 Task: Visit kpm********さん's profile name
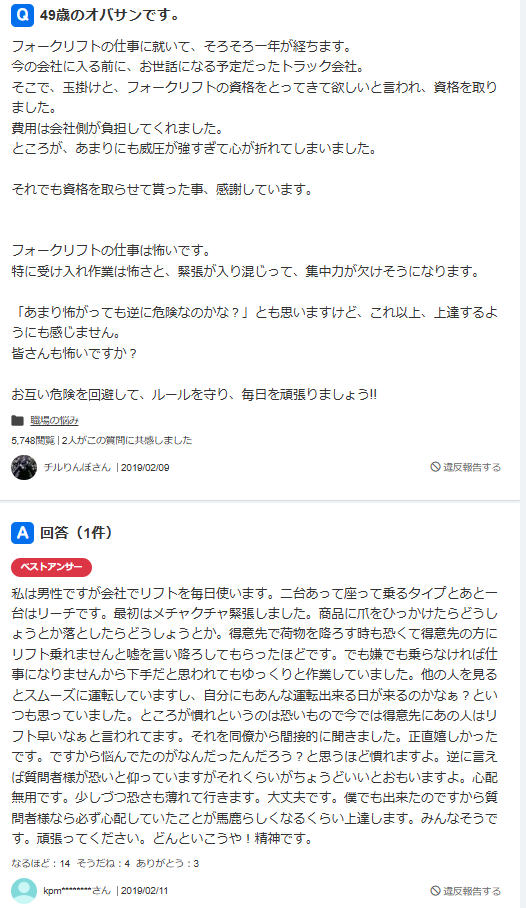click(77, 891)
